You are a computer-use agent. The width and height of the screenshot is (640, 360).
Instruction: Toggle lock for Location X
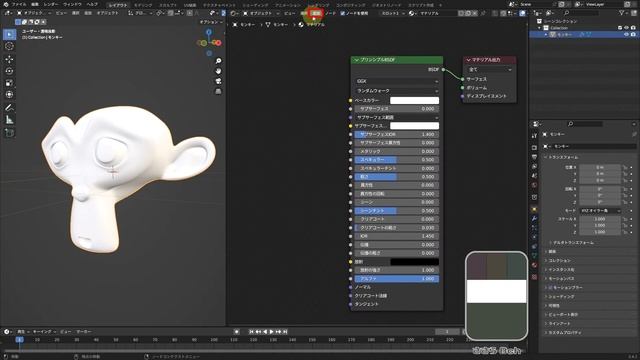[x=624, y=167]
